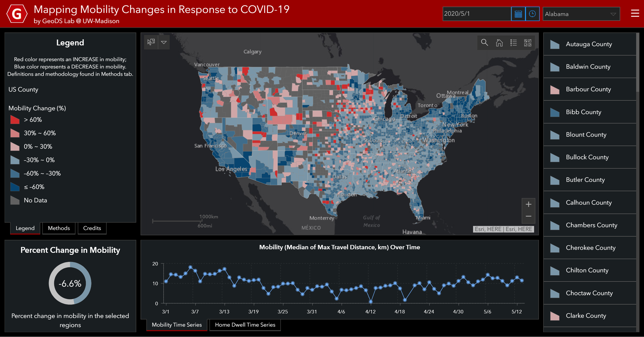Click the Miami label on the map
Viewport: 644px width, 337px height.
click(x=423, y=218)
